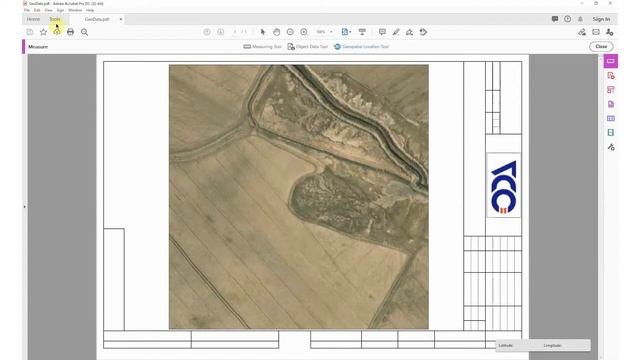
Task: Click the email envelope icon
Action: pyautogui.click(x=596, y=32)
